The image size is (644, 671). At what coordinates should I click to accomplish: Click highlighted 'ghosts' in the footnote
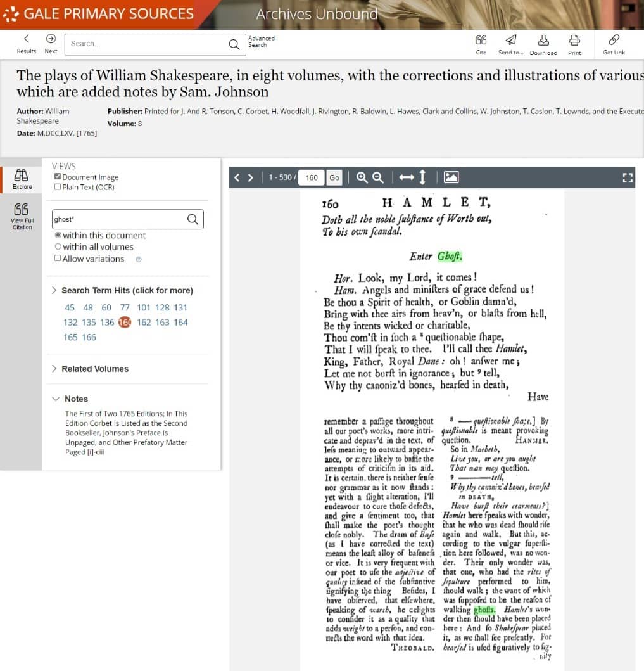coord(484,610)
